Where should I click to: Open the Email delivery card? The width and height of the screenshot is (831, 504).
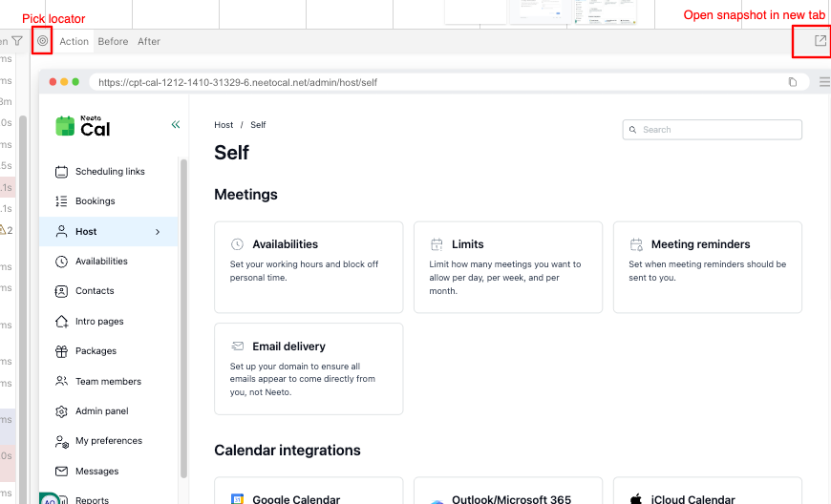pos(309,367)
